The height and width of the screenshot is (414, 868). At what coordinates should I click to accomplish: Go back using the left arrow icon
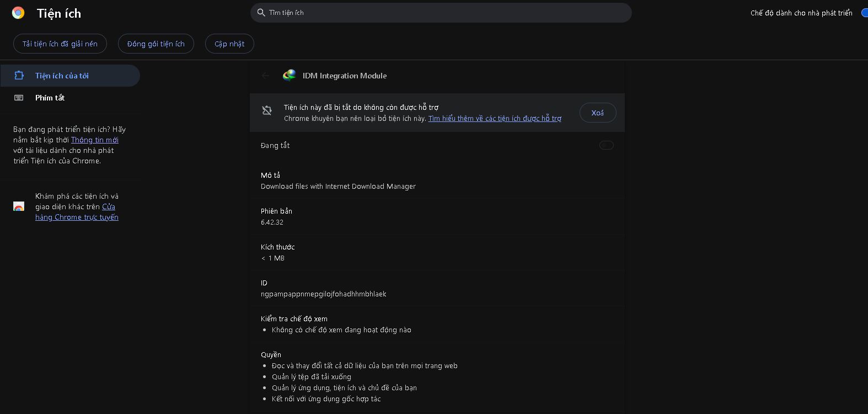coord(266,76)
